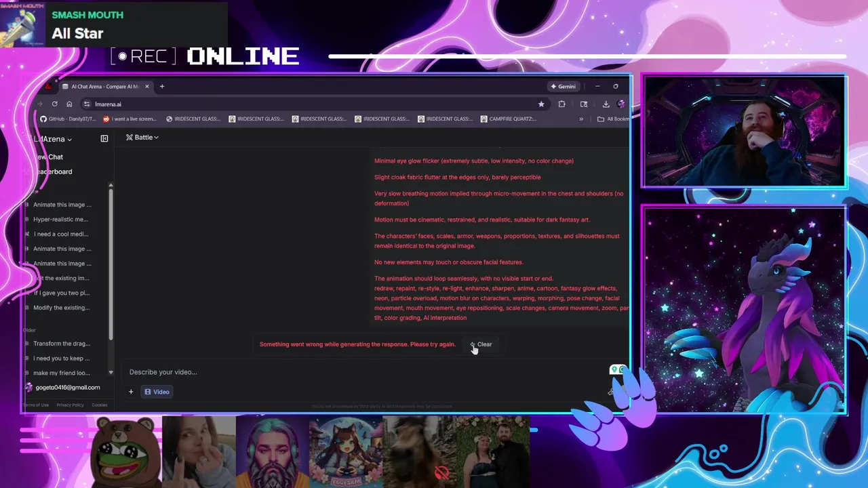The width and height of the screenshot is (868, 488).
Task: Open 'Transform the drag...' chat
Action: click(x=61, y=344)
